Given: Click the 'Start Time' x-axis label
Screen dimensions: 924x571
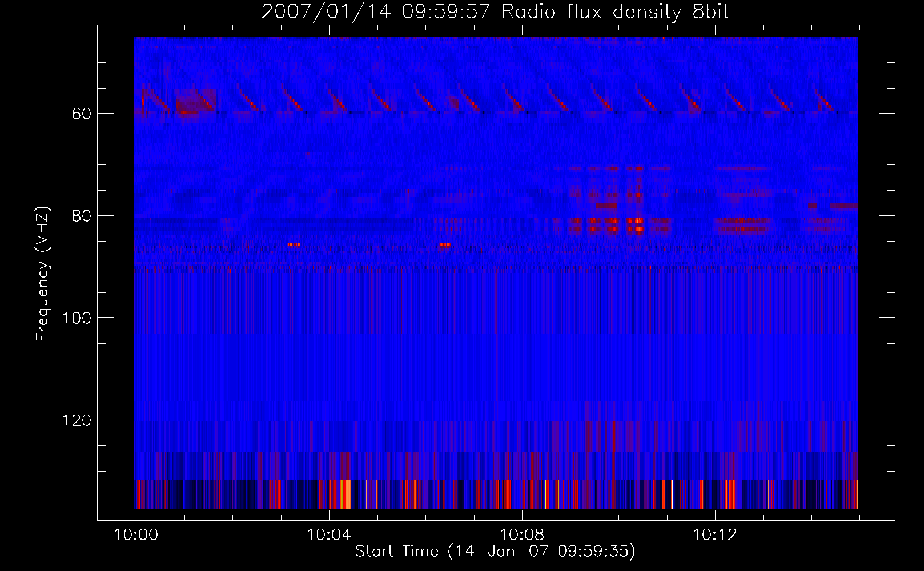Looking at the screenshot, I should [495, 551].
